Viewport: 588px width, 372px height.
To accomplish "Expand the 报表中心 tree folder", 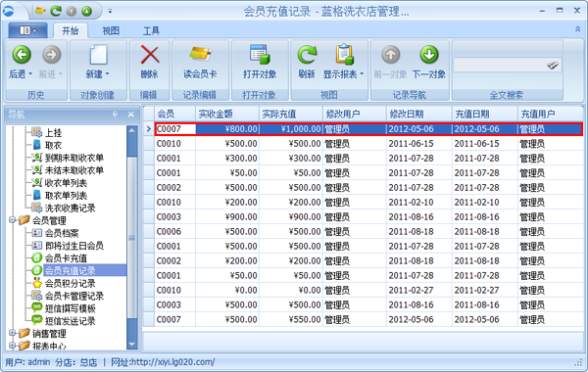I will (12, 346).
